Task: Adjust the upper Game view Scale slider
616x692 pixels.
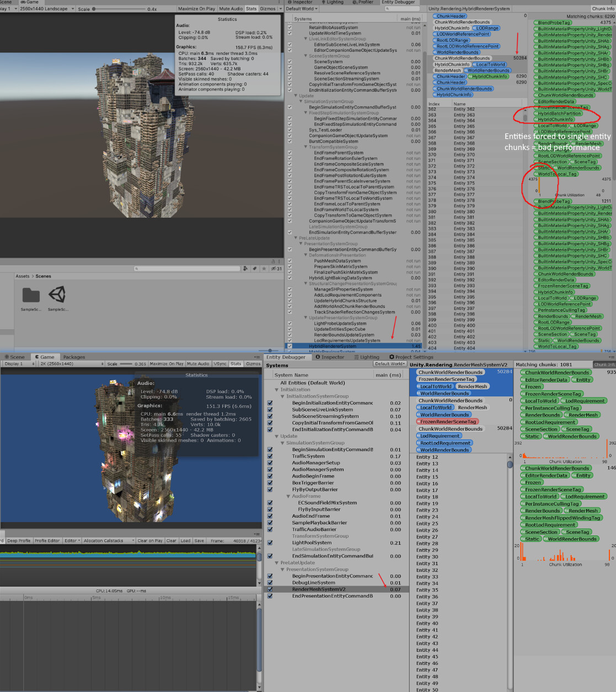Action: pyautogui.click(x=119, y=9)
